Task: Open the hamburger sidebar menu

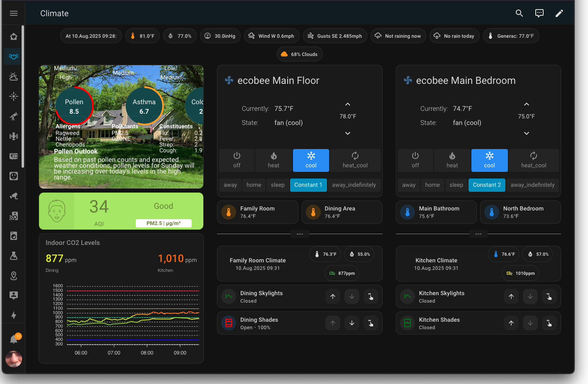Action: (x=14, y=13)
